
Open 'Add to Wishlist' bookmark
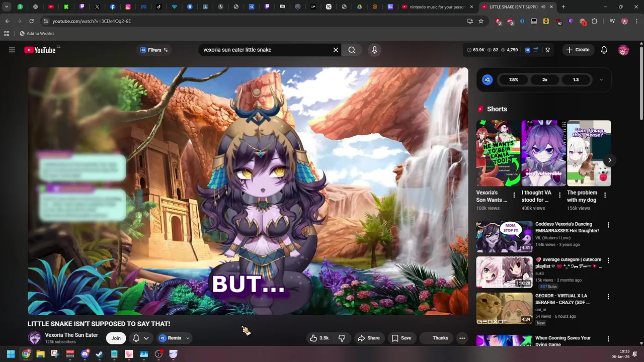tap(37, 33)
